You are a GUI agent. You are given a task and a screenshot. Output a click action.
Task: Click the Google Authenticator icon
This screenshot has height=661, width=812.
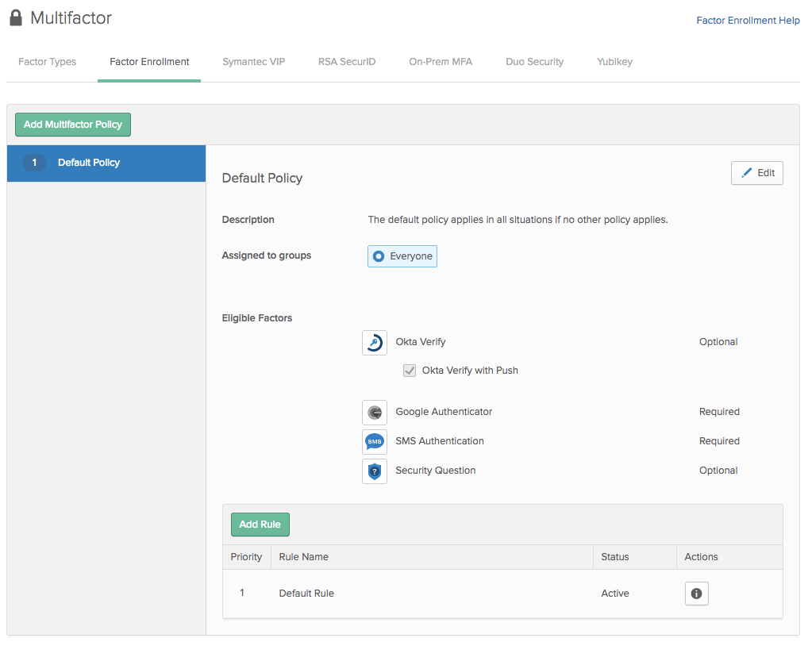pyautogui.click(x=375, y=413)
